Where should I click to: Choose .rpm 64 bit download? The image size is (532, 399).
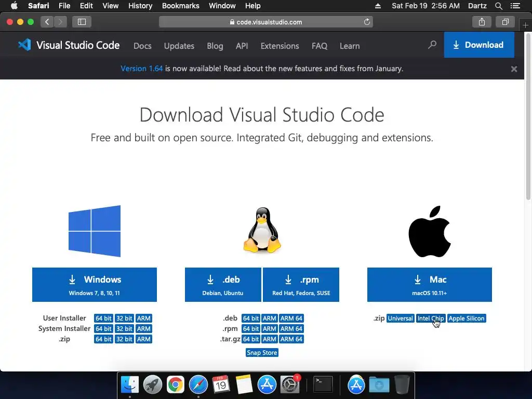(x=251, y=329)
